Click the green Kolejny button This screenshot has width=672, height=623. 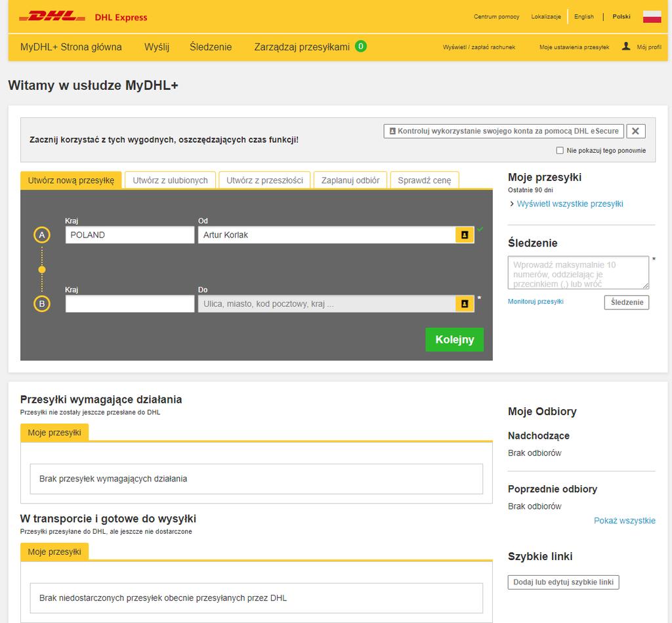tap(454, 340)
